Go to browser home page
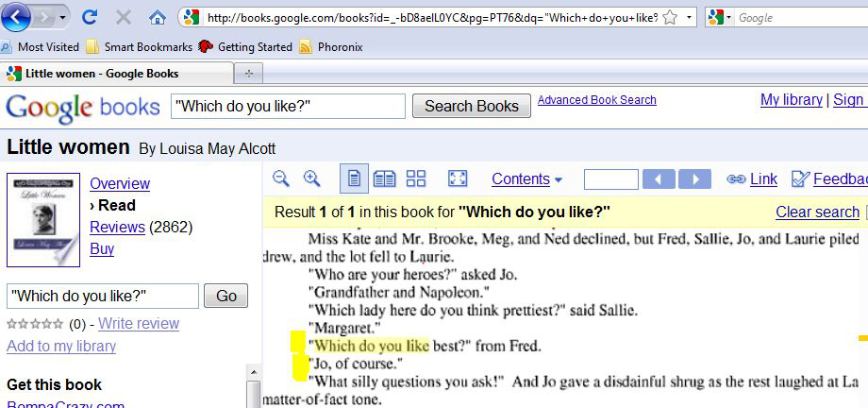Screen dimensions: 868x408 click(x=158, y=17)
